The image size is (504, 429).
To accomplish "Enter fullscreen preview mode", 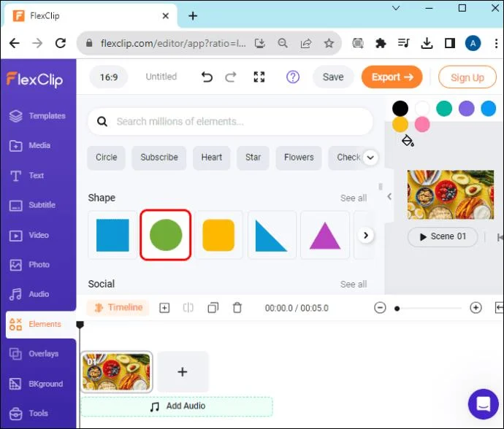I will 259,77.
